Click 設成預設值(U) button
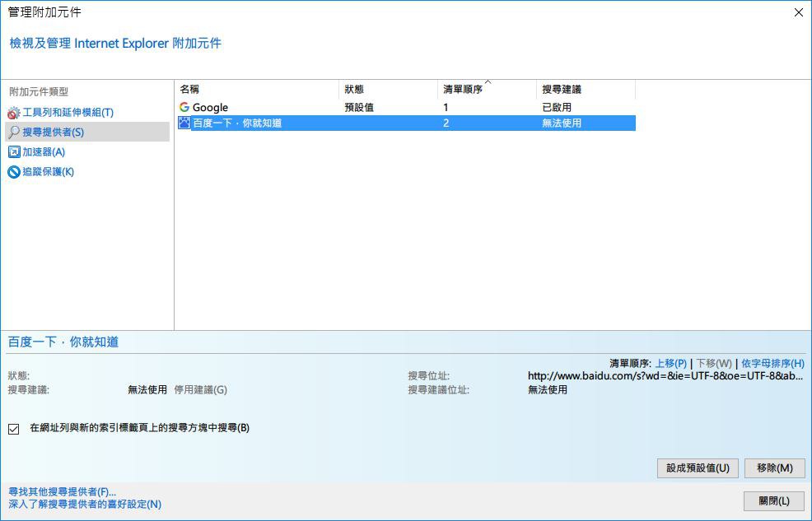 (x=698, y=468)
